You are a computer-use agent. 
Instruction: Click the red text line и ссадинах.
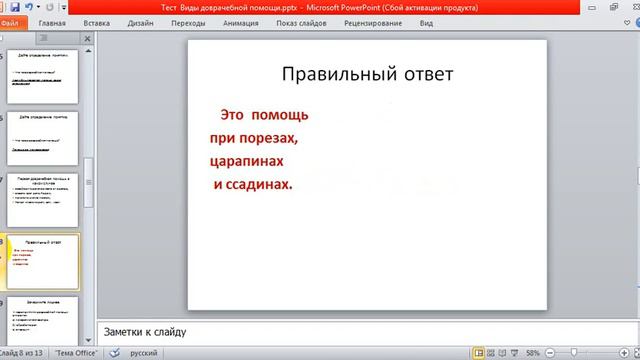(253, 184)
